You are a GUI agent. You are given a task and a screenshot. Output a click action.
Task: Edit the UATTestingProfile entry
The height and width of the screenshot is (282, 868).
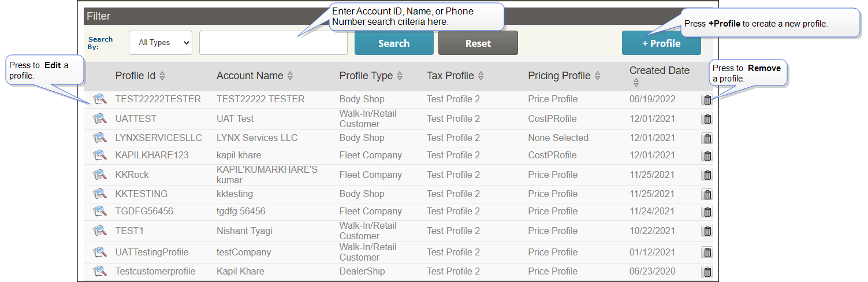[x=100, y=253]
